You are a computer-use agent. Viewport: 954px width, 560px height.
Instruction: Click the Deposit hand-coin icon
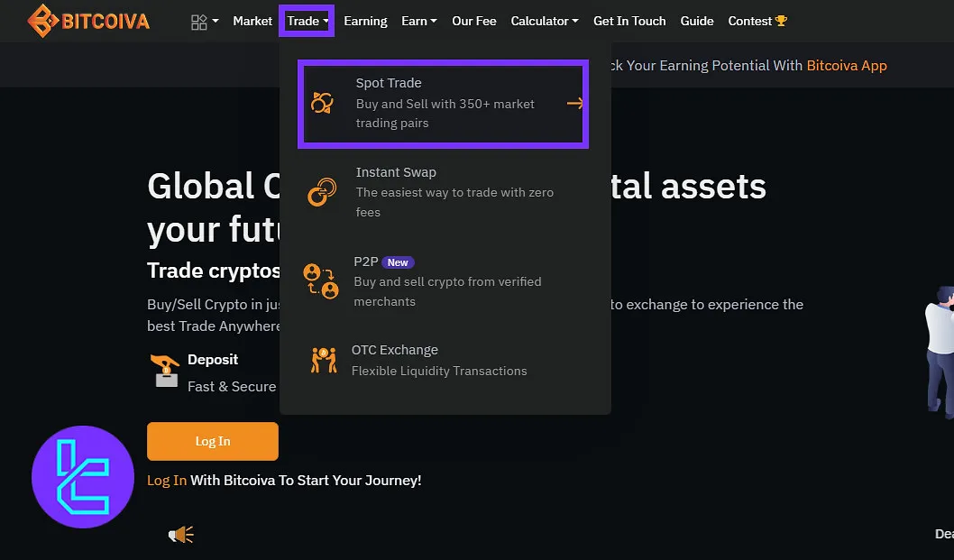pos(166,371)
